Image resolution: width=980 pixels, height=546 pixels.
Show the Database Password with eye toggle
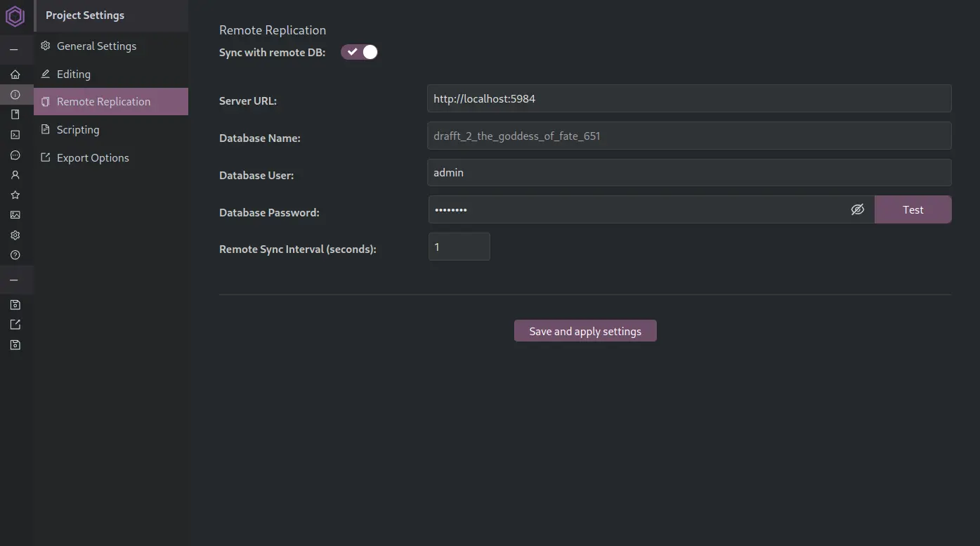tap(857, 209)
